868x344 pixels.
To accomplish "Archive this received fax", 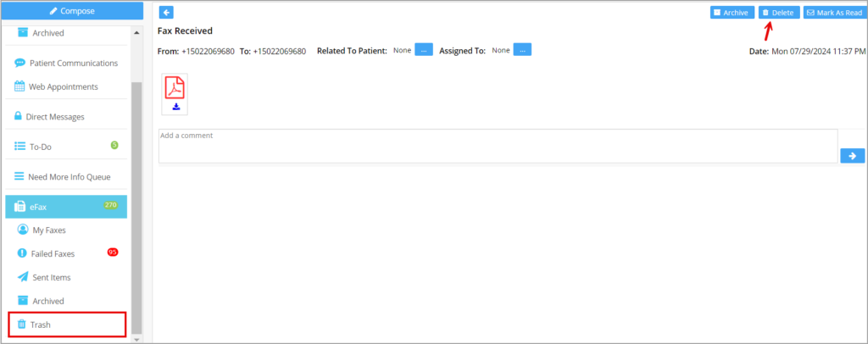I will (x=732, y=13).
